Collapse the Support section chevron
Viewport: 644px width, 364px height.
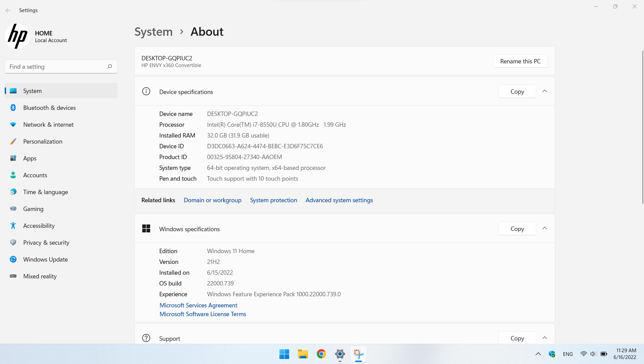pos(545,338)
